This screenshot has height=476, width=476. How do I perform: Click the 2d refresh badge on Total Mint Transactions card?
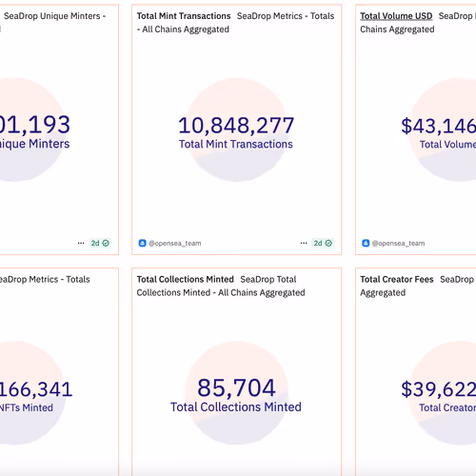pos(323,243)
